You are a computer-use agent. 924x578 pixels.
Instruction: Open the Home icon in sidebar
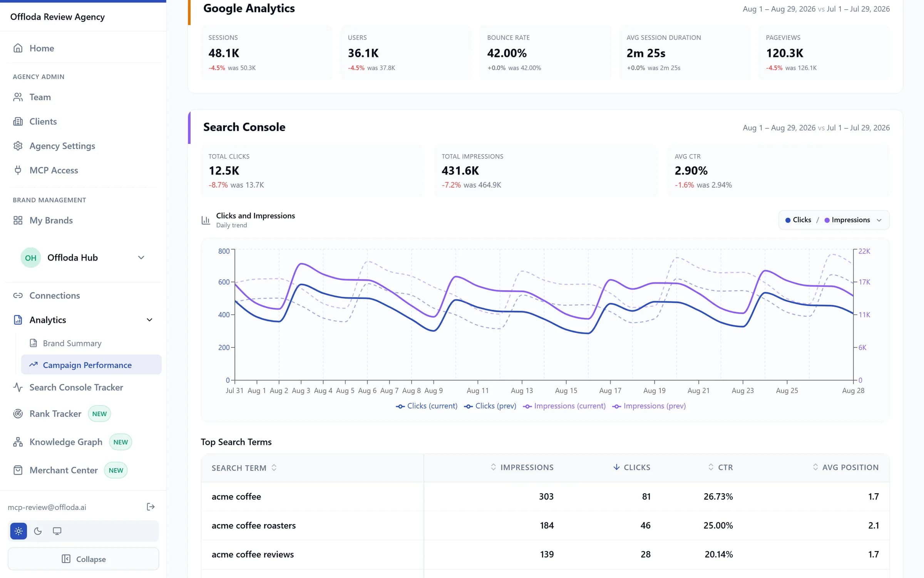[18, 48]
